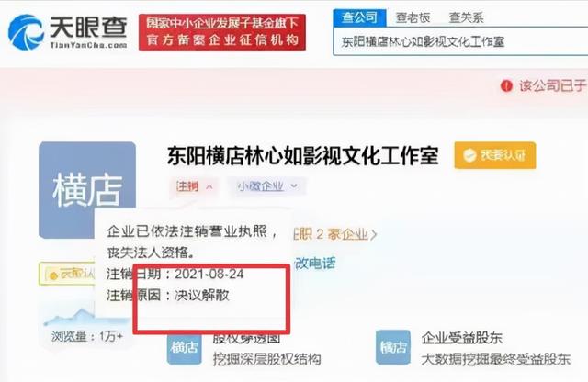Click the 改电话 link
This screenshot has height=382, width=588.
tap(314, 264)
